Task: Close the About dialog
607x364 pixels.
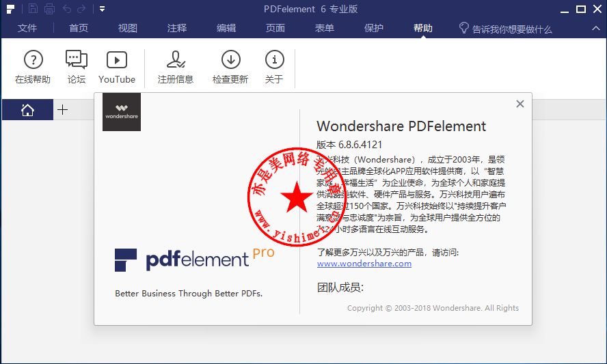Action: [x=520, y=104]
